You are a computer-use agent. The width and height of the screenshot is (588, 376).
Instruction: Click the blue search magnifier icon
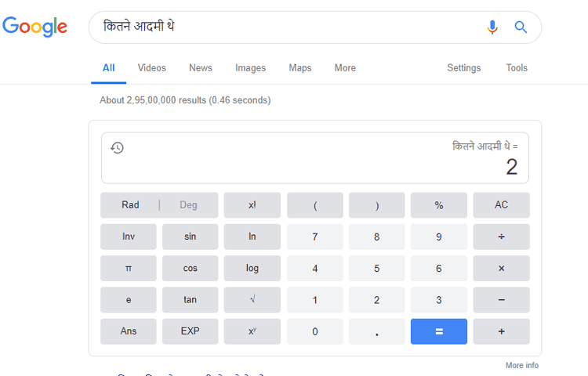[521, 27]
